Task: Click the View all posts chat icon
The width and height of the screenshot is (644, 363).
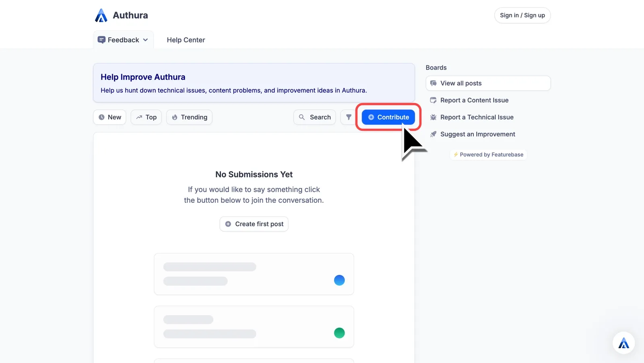Action: click(x=433, y=83)
